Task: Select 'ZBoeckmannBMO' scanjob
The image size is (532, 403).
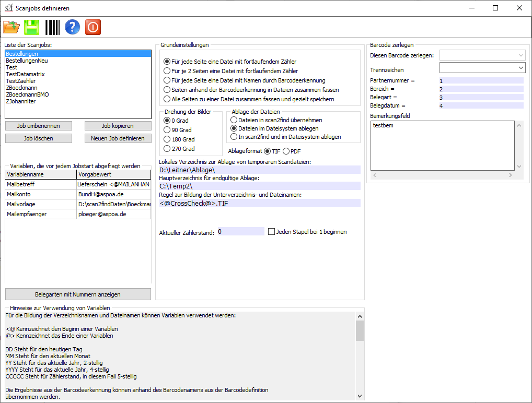Action: coord(78,94)
